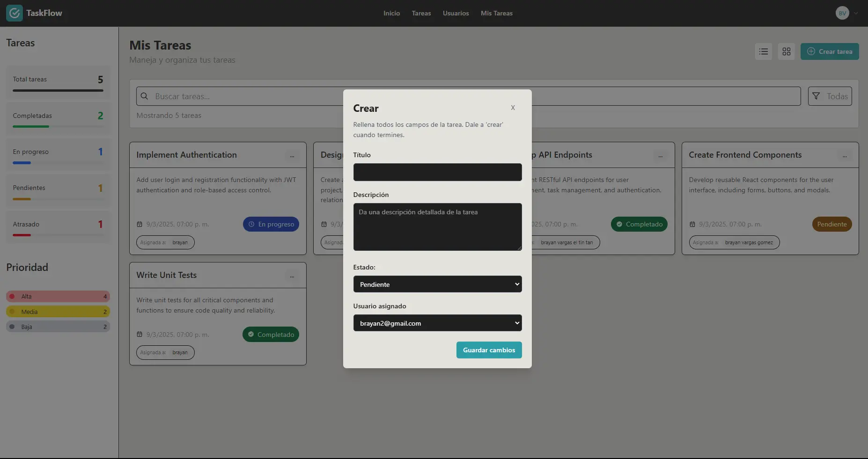Open the Todas filter dropdown

coord(830,96)
